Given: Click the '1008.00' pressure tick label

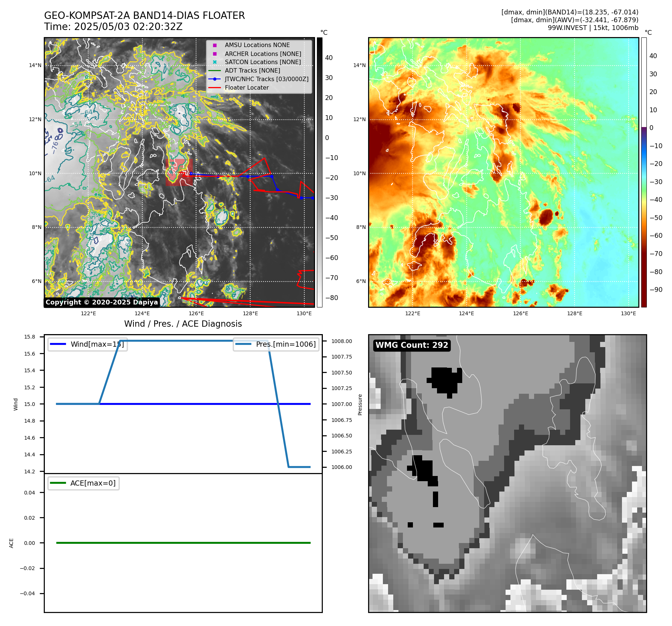Looking at the screenshot, I should [342, 341].
